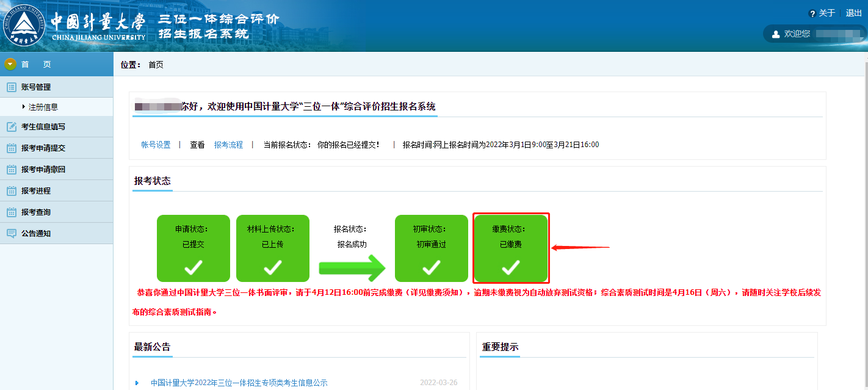Open the 2022三位一体 announcement link
Image resolution: width=868 pixels, height=390 pixels.
point(239,383)
